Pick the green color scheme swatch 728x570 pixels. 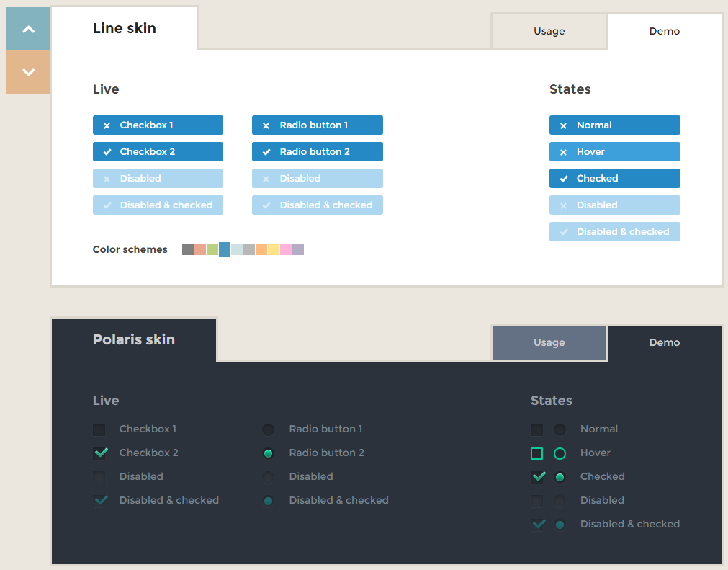tap(212, 249)
